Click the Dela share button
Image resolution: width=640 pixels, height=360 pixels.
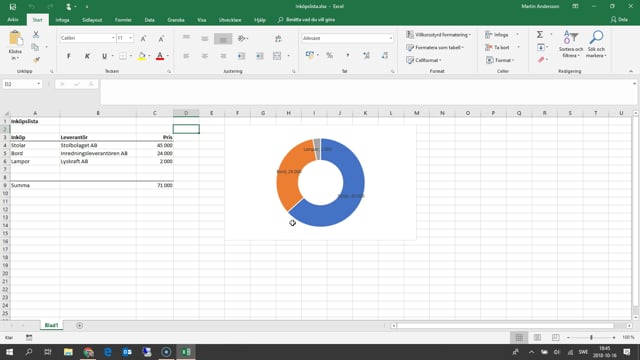click(619, 20)
